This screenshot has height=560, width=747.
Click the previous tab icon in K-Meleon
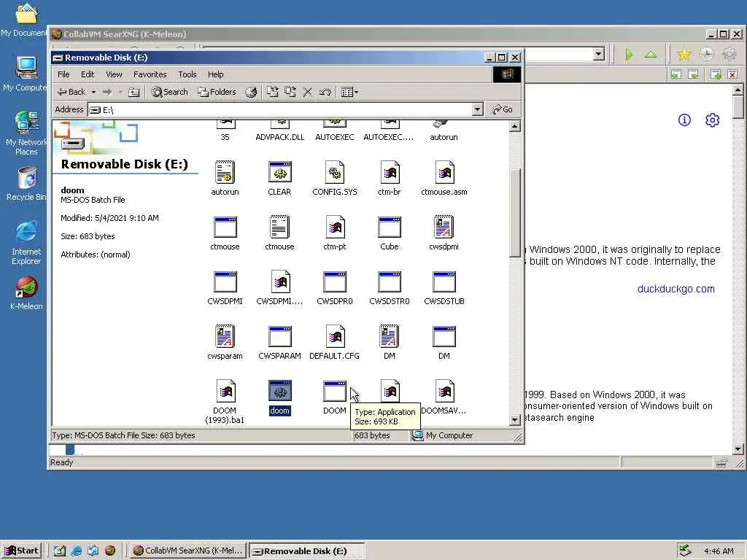pyautogui.click(x=676, y=75)
